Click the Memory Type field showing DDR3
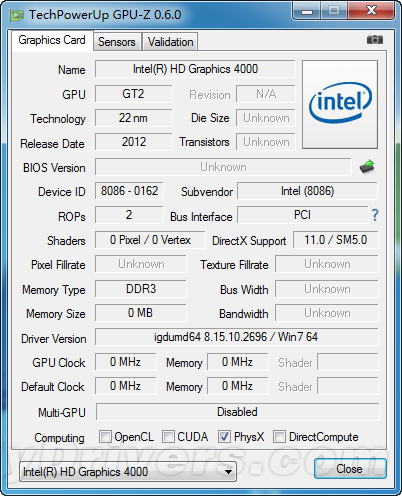Screen dimensions: 402x496 click(141, 289)
